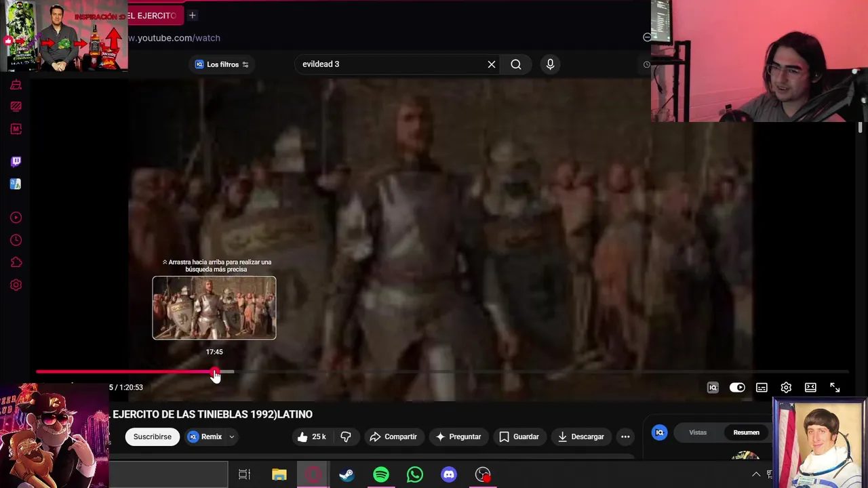Open OBS Studio from the taskbar
This screenshot has width=868, height=488.
(483, 474)
